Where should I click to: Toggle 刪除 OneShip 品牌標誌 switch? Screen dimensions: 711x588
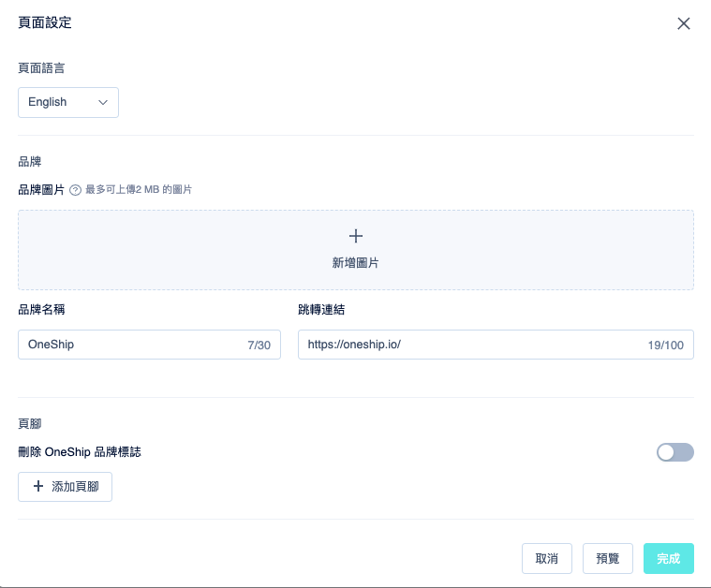tap(674, 452)
